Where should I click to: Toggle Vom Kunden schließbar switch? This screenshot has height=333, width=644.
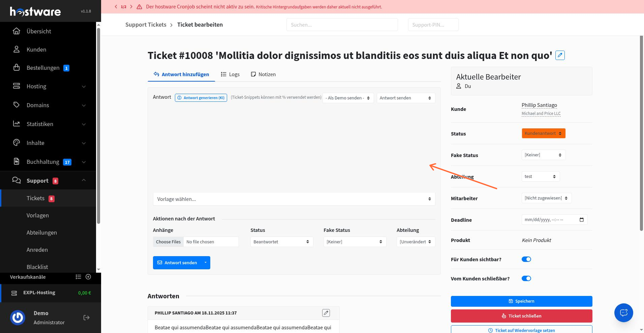[x=526, y=278]
